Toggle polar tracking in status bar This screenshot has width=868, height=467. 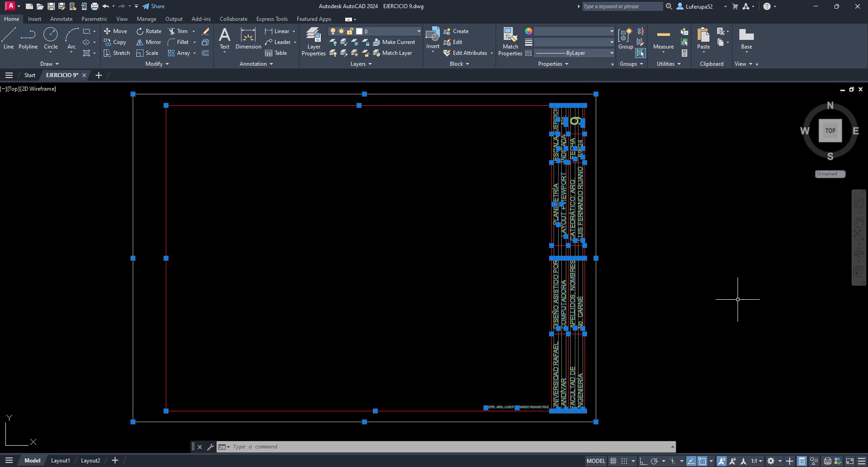pyautogui.click(x=654, y=461)
